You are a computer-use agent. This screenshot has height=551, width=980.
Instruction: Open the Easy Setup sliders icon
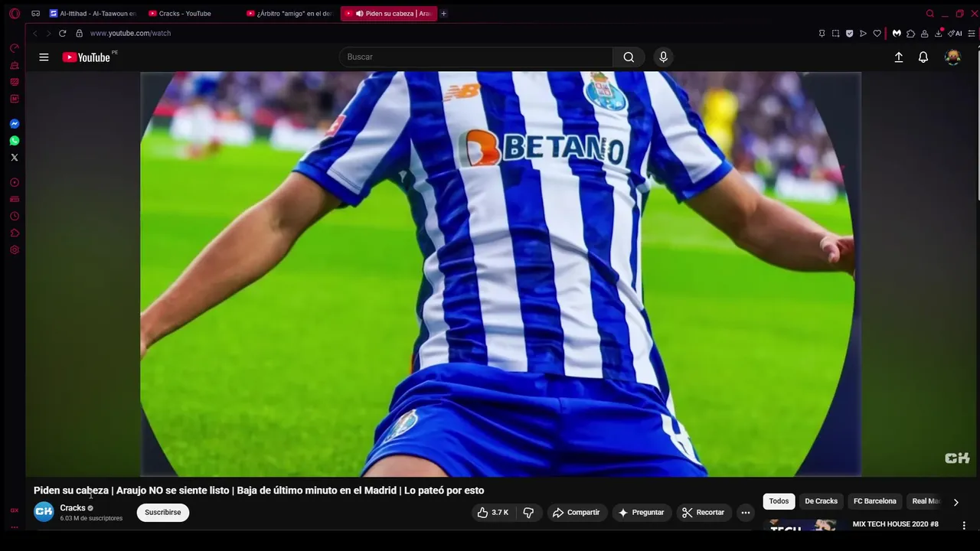(x=972, y=34)
